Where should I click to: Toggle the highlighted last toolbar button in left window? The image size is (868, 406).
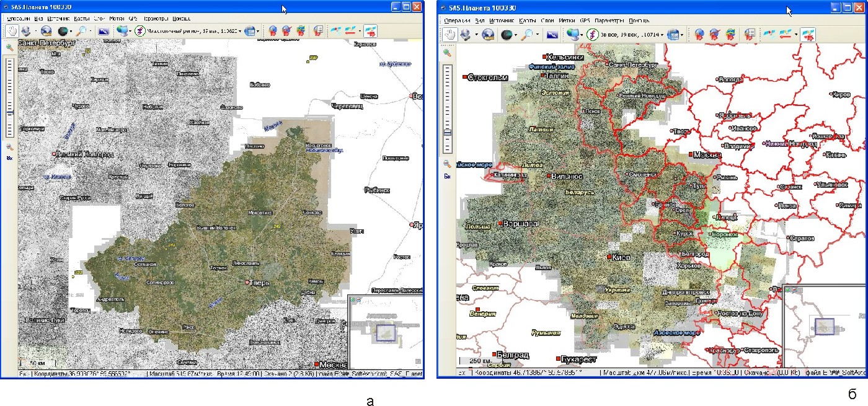(370, 30)
